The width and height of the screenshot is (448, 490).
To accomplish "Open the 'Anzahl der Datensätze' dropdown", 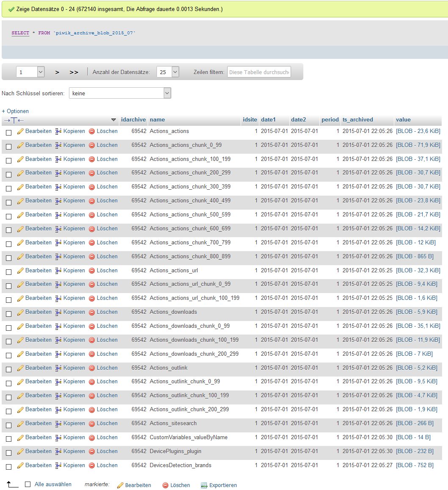I will (x=168, y=72).
